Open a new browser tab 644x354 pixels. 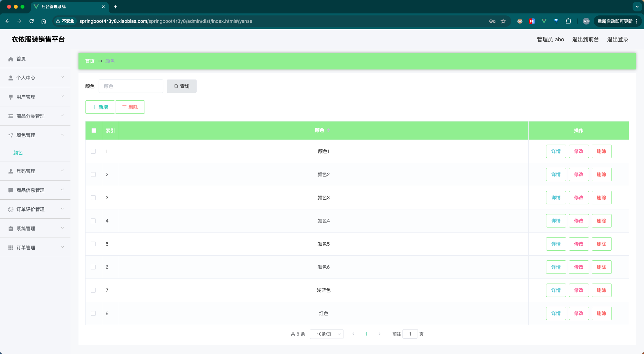pyautogui.click(x=115, y=7)
